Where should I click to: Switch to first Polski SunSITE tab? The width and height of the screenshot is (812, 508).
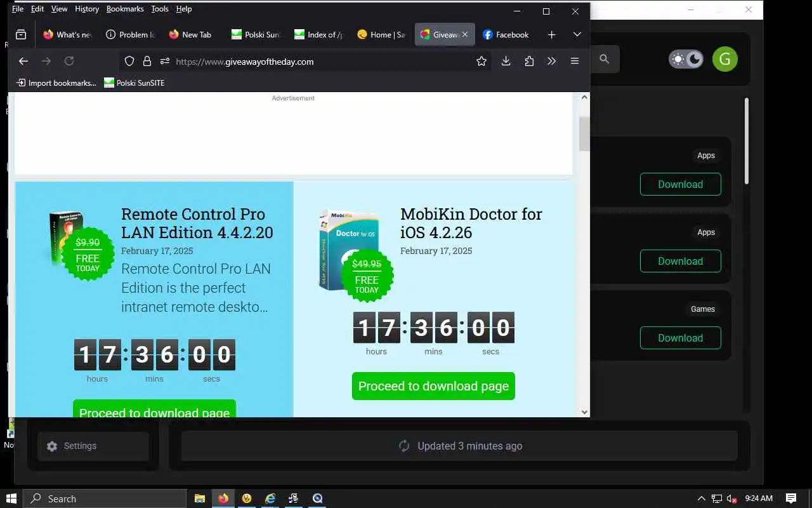[x=255, y=35]
